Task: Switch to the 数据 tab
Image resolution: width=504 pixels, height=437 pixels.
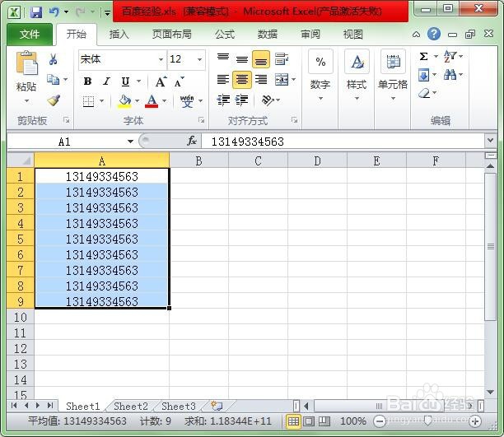Action: tap(268, 34)
